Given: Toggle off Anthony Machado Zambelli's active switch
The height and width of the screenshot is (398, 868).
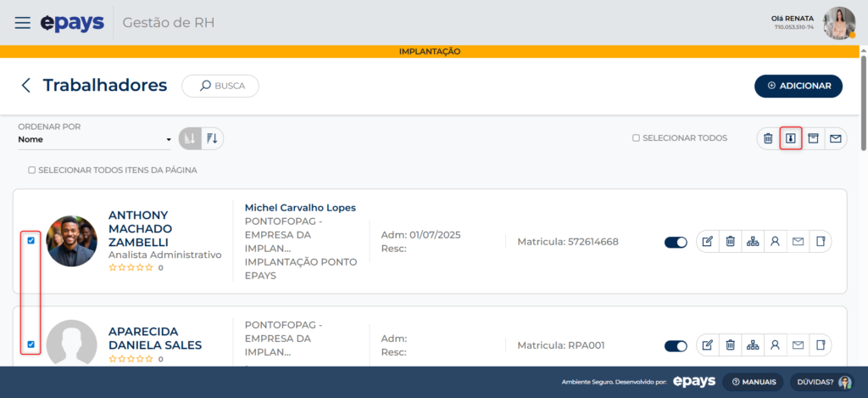Looking at the screenshot, I should (x=676, y=242).
